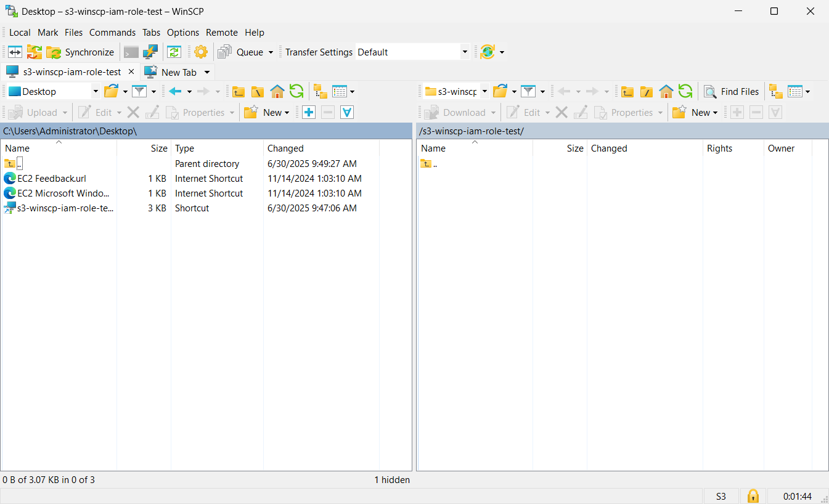The image size is (829, 504).
Task: Click the globe refresh icon in the toolbar
Action: (x=488, y=52)
